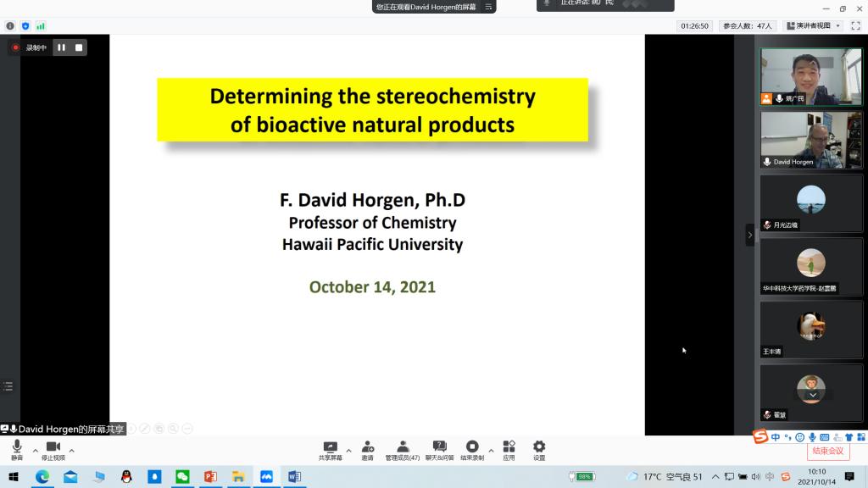Open meeting settings gear
Image resolution: width=868 pixels, height=488 pixels.
pyautogui.click(x=539, y=449)
